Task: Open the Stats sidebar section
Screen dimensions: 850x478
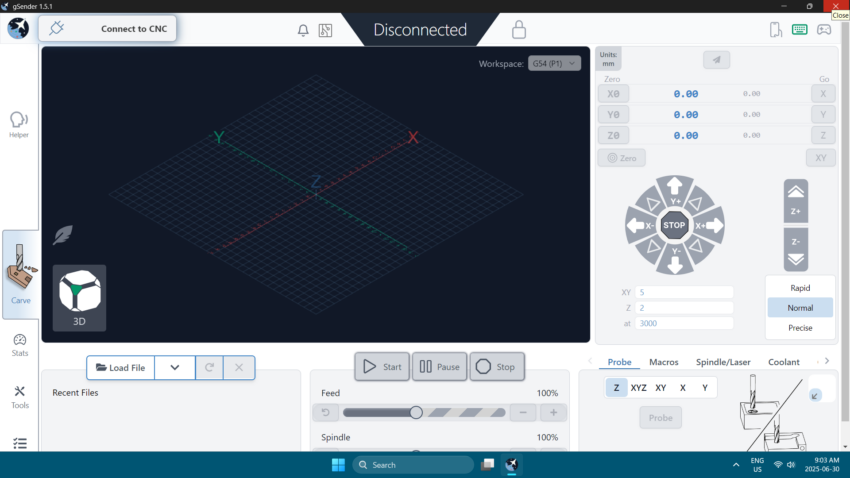Action: coord(20,345)
